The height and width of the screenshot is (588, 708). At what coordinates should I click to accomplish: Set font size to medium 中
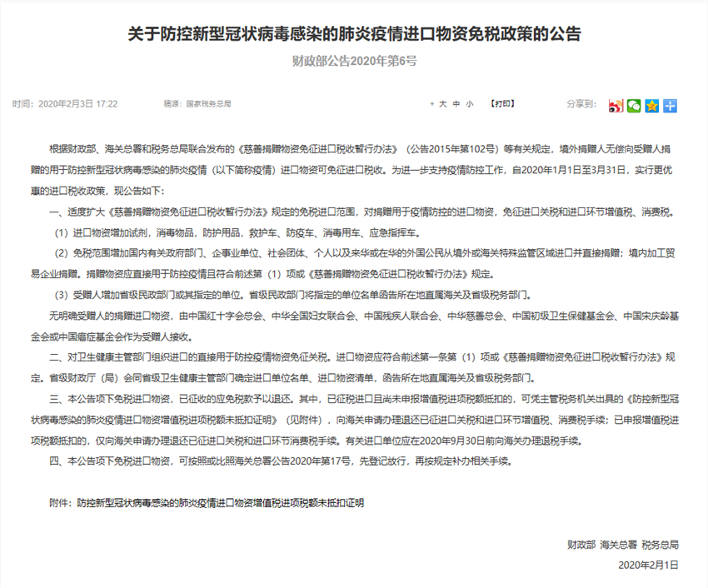456,104
